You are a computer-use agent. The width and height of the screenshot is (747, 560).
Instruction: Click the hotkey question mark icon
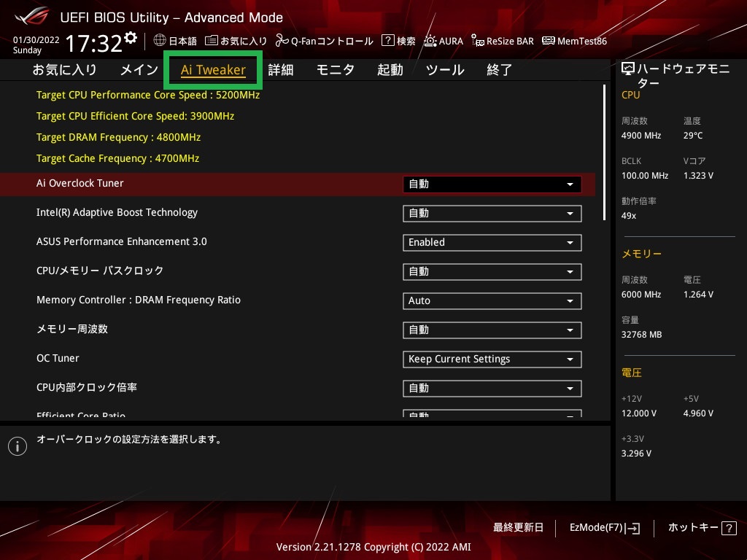coord(729,528)
